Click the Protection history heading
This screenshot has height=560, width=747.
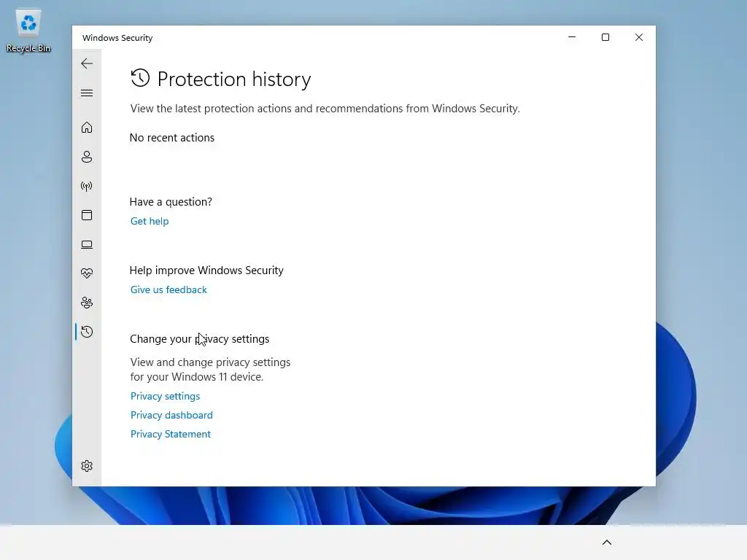point(234,79)
